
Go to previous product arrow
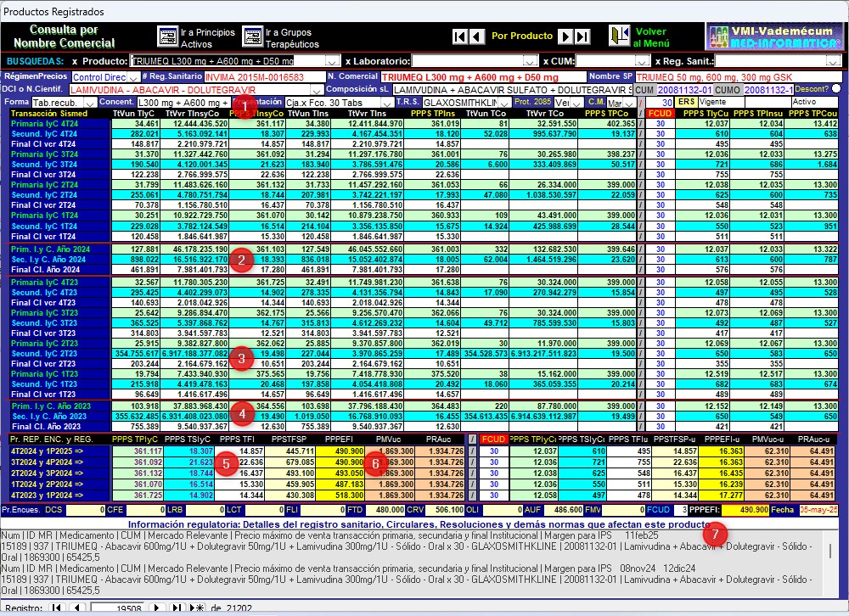[478, 36]
